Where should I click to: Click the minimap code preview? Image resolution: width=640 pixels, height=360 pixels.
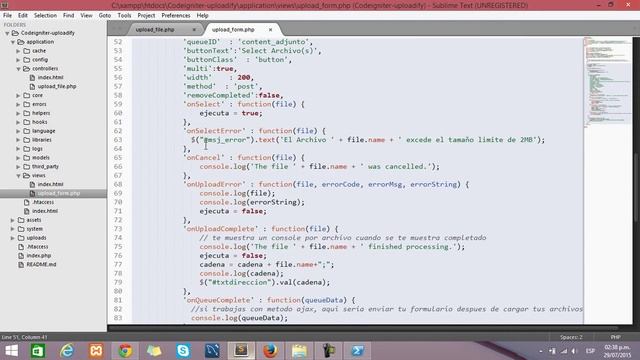click(608, 82)
